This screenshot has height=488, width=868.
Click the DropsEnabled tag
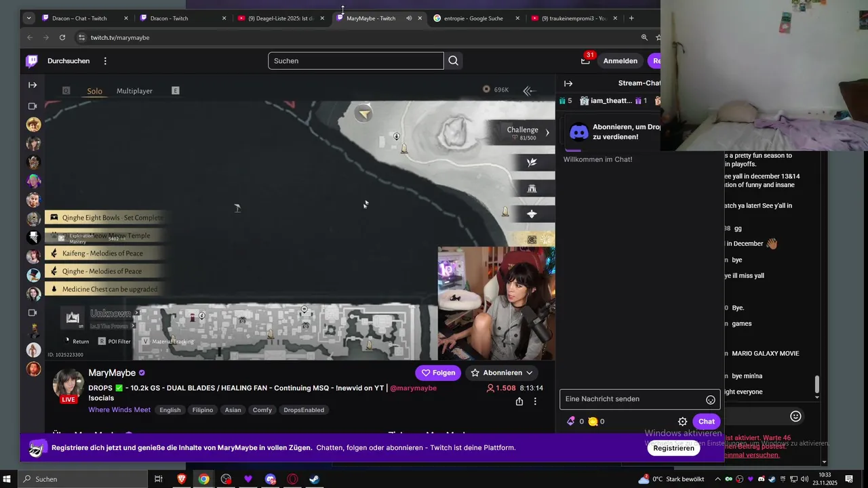304,410
